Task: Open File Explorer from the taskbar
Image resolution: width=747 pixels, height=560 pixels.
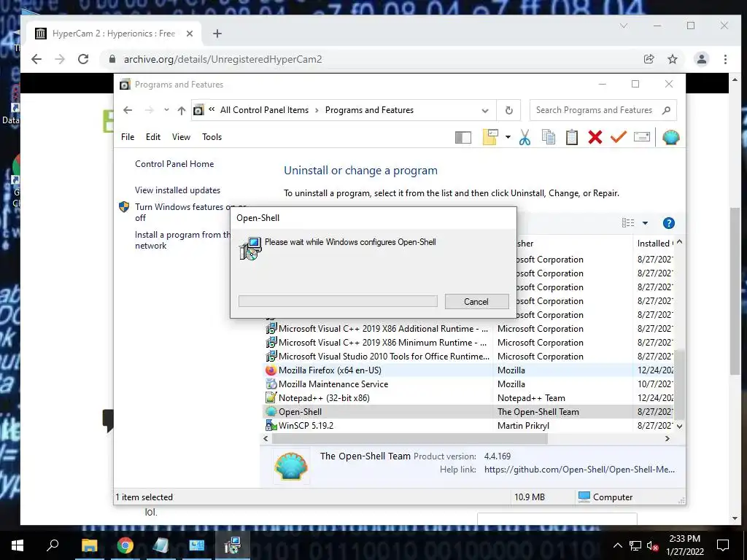Action: (89, 545)
